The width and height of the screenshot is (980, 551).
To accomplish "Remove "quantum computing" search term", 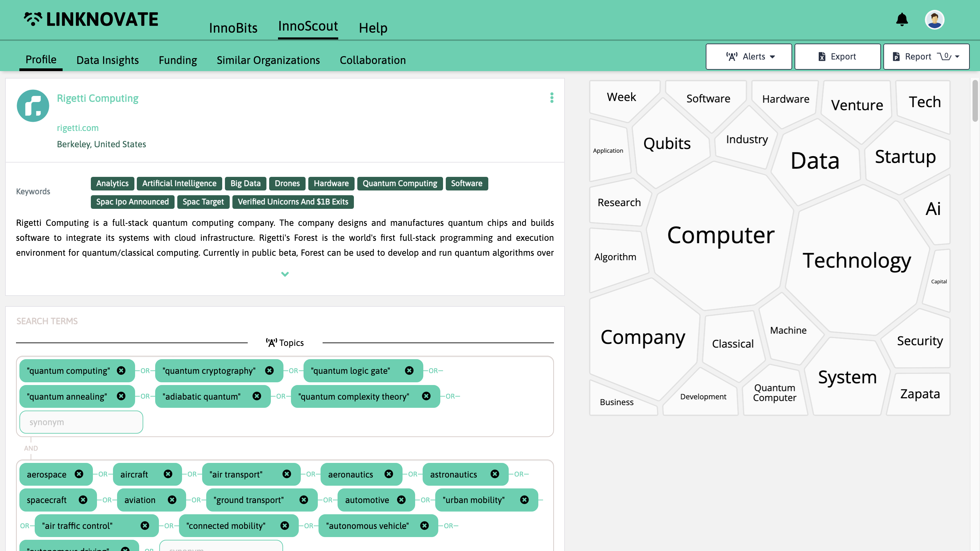I will coord(121,370).
